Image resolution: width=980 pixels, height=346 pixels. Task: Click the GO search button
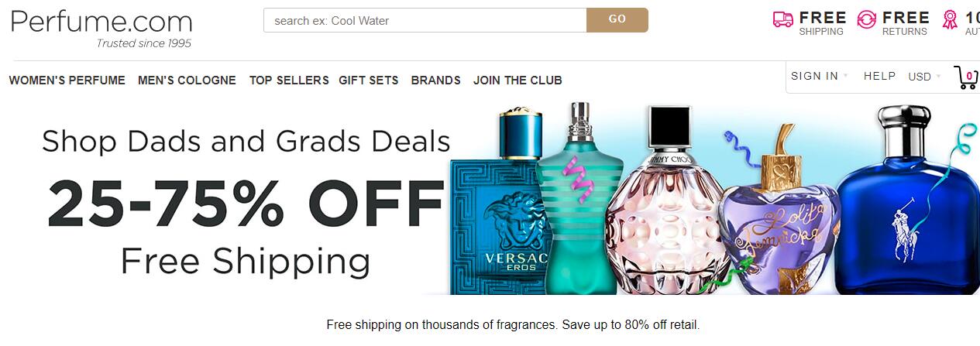click(x=617, y=20)
